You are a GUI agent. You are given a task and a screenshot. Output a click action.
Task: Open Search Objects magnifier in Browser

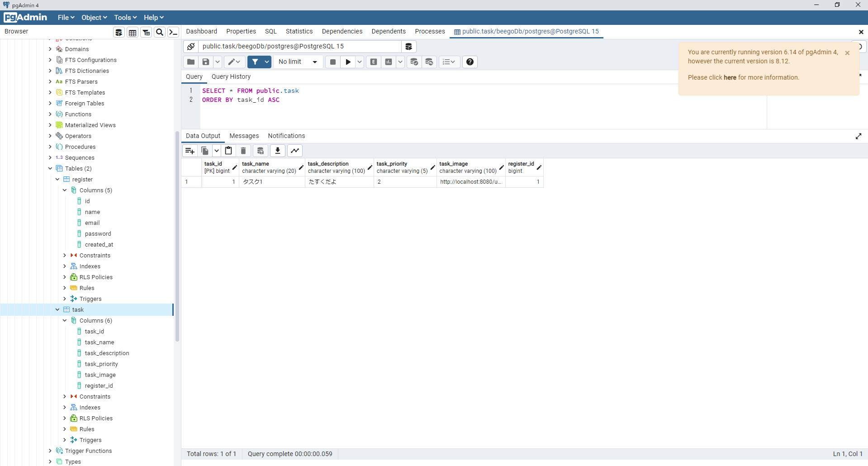tap(160, 32)
